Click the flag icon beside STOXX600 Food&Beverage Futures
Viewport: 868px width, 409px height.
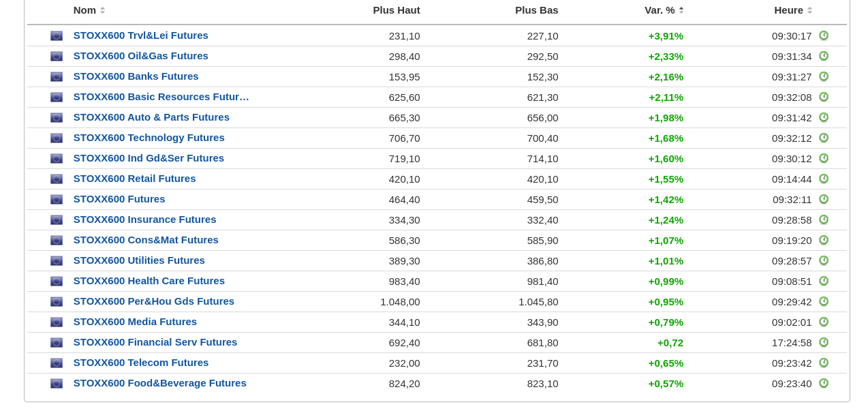57,384
